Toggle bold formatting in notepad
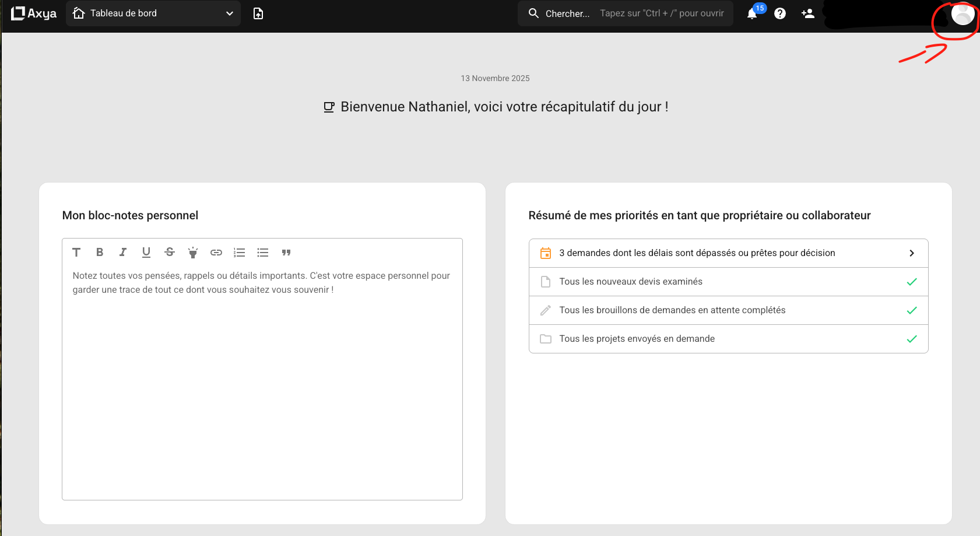This screenshot has width=980, height=536. pyautogui.click(x=100, y=253)
